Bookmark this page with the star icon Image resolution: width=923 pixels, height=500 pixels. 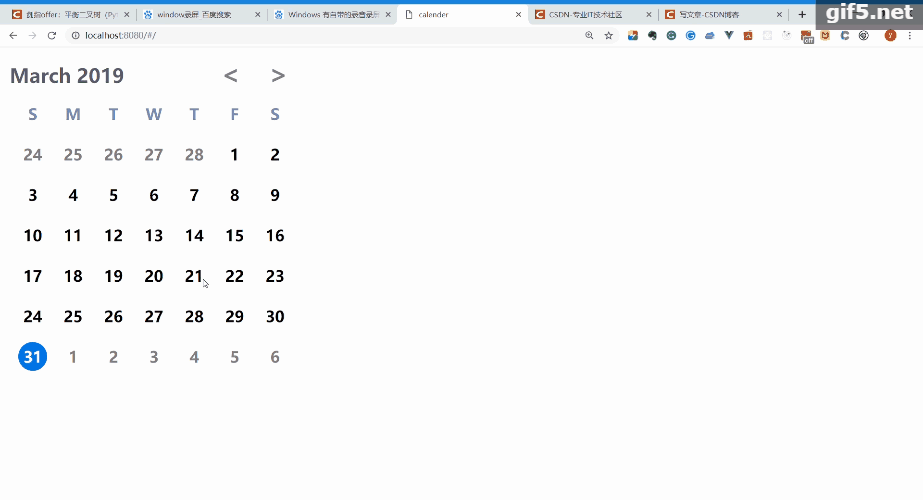pyautogui.click(x=609, y=35)
